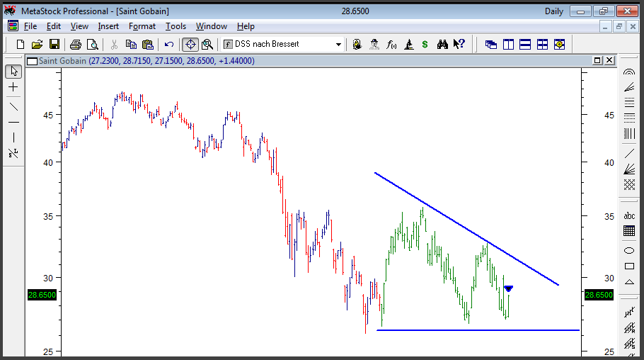The image size is (644, 360).
Task: Close the Saint Gobain inner chart
Action: click(x=610, y=60)
